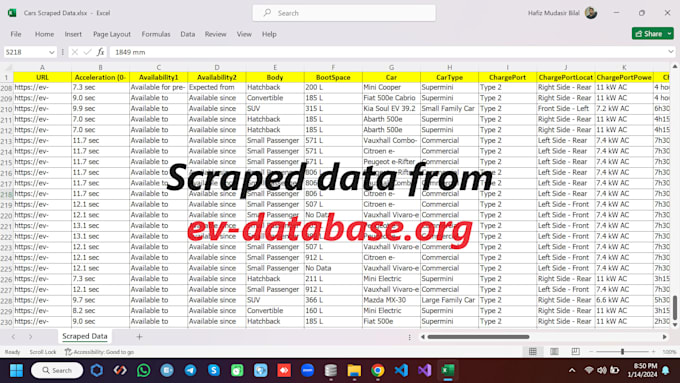Adjust the zoom slider handle

pos(622,352)
